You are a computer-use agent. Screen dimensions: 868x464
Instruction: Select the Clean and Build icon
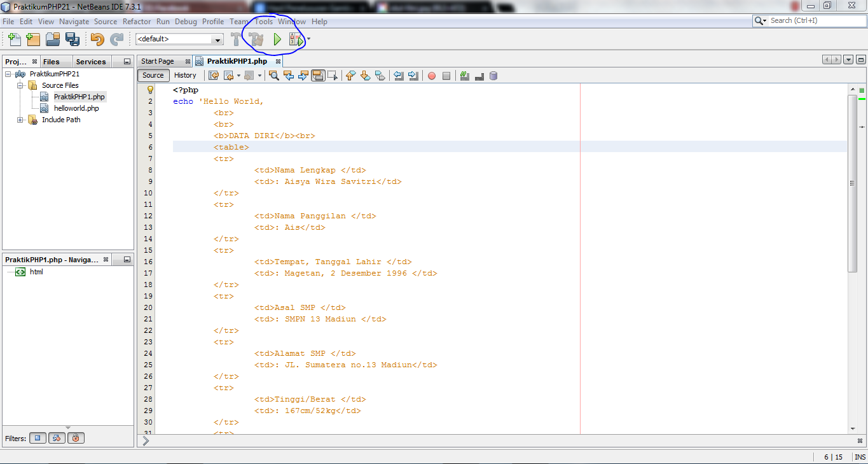[x=256, y=39]
